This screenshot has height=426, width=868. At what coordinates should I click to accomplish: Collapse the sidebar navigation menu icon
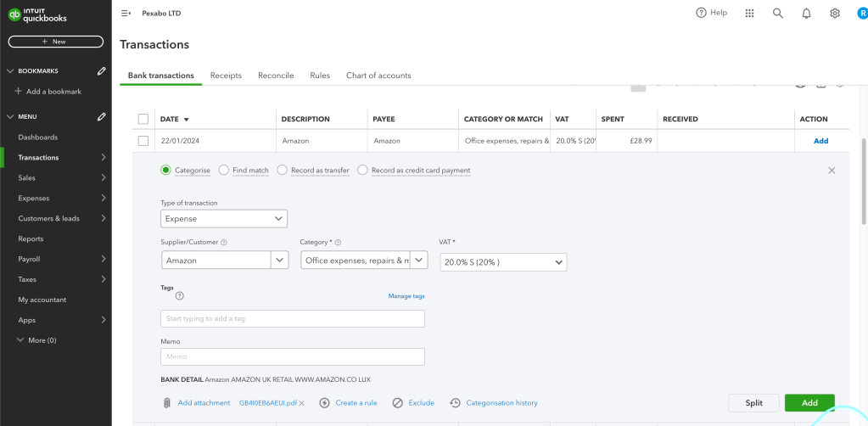[126, 14]
